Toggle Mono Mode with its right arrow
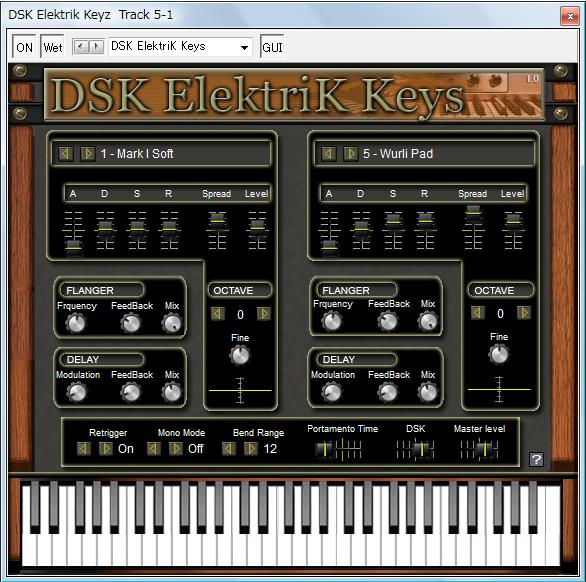Screen dimensions: 586x582 (175, 448)
